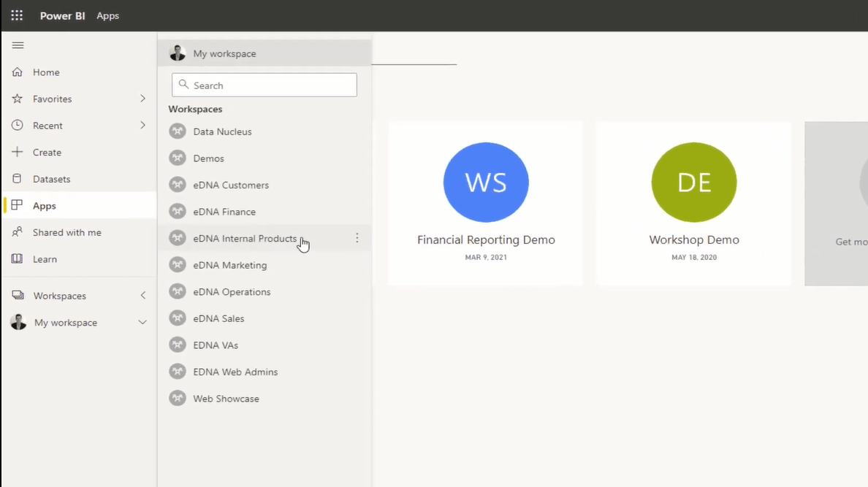Screen dimensions: 868x487
Task: Open the Workshop Demo app DE tile
Action: [x=693, y=203]
